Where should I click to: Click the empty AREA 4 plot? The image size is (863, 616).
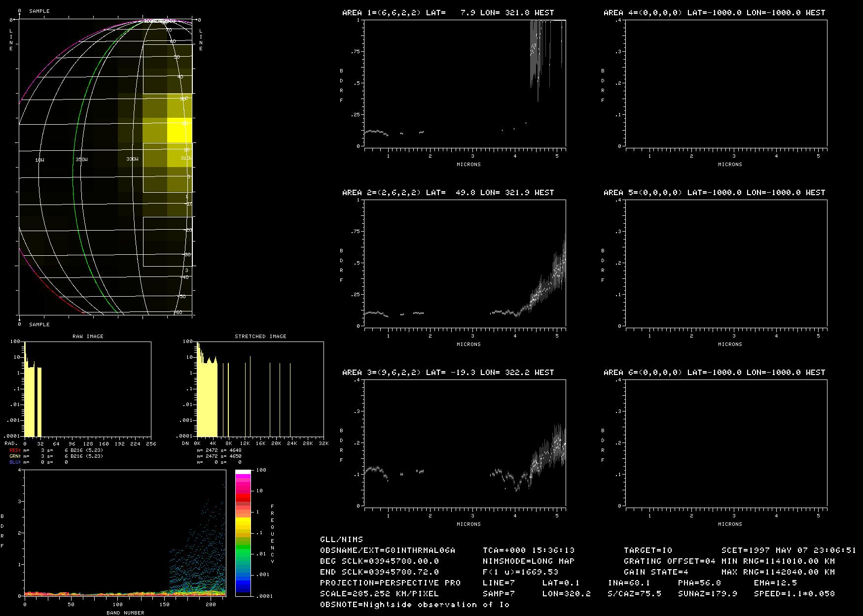[726, 83]
